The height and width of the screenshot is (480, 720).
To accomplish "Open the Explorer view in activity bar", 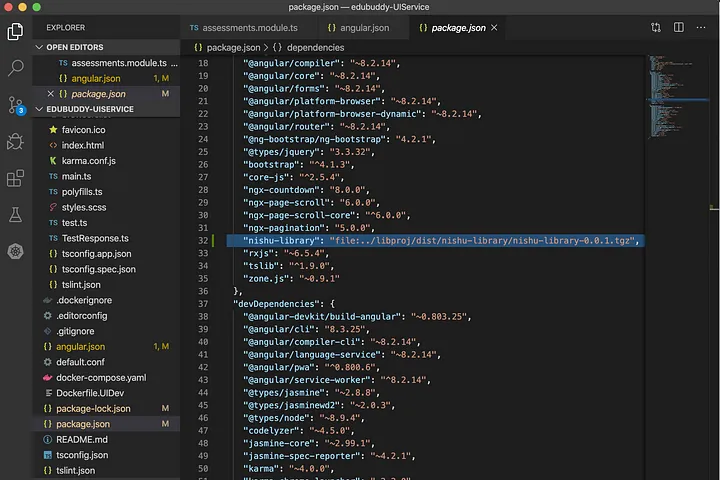I will point(15,31).
